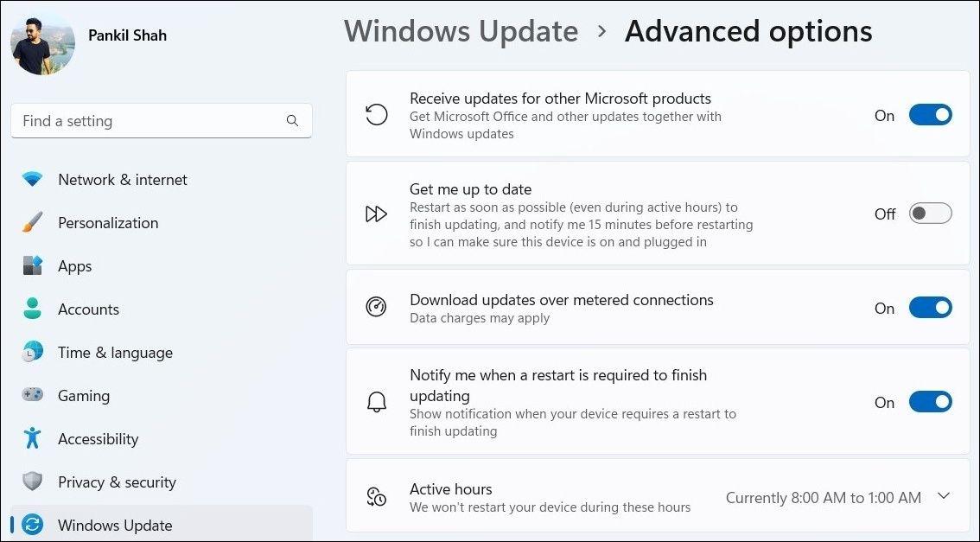Click the Apps sidebar icon

click(x=32, y=265)
